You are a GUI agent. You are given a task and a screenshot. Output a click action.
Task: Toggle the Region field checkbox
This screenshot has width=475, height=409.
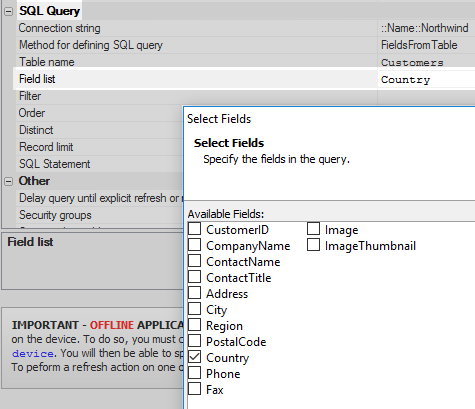tap(195, 325)
